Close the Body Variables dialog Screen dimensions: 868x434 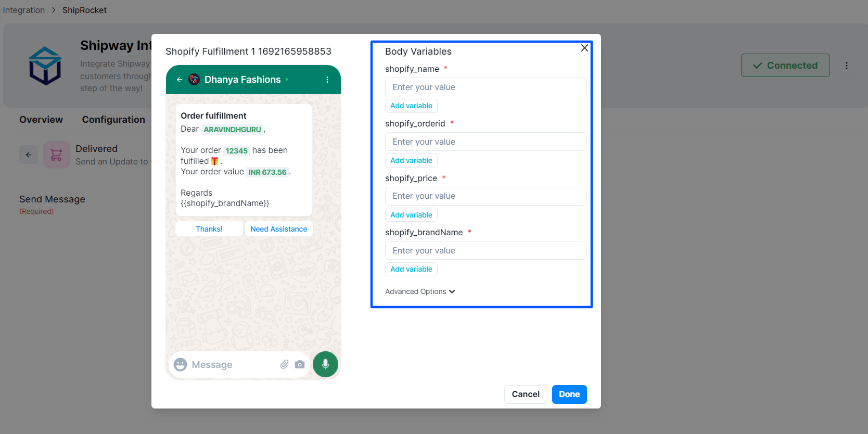click(x=584, y=48)
